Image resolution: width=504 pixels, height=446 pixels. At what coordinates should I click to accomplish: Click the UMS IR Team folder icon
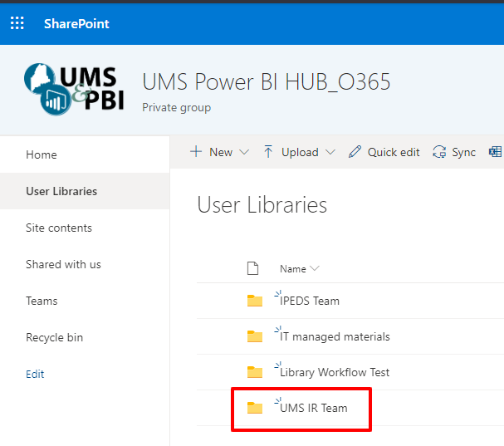tap(255, 408)
